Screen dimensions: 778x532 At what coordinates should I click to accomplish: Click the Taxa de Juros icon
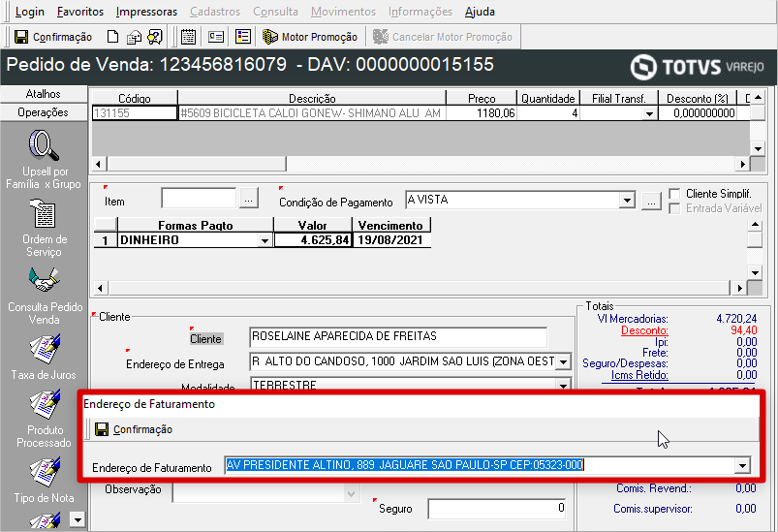coord(44,348)
